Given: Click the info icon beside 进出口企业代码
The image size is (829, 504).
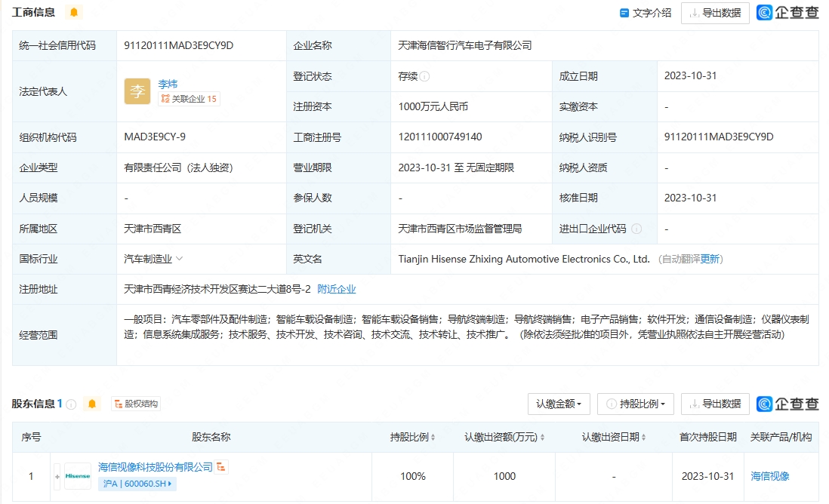Looking at the screenshot, I should [x=636, y=229].
